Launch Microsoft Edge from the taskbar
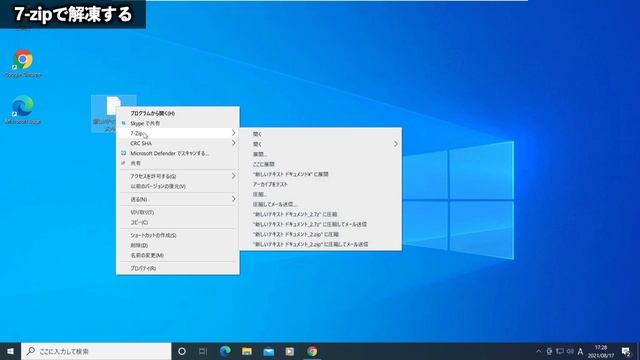Screen dimensions: 640x360 tap(225, 351)
